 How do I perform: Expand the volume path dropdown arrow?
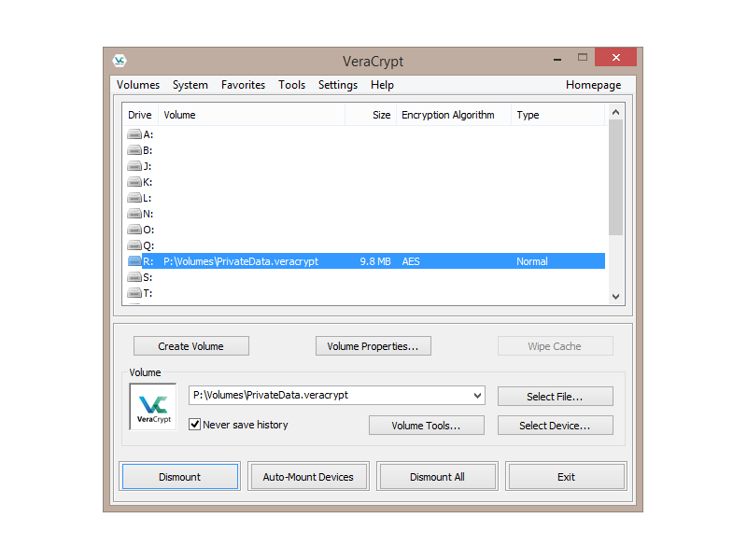click(x=477, y=396)
